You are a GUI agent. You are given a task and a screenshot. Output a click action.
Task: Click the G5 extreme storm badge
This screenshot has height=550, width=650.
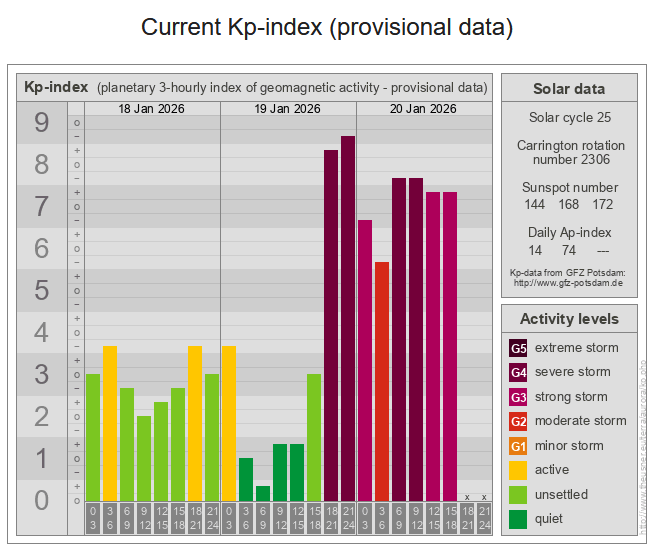click(x=519, y=348)
